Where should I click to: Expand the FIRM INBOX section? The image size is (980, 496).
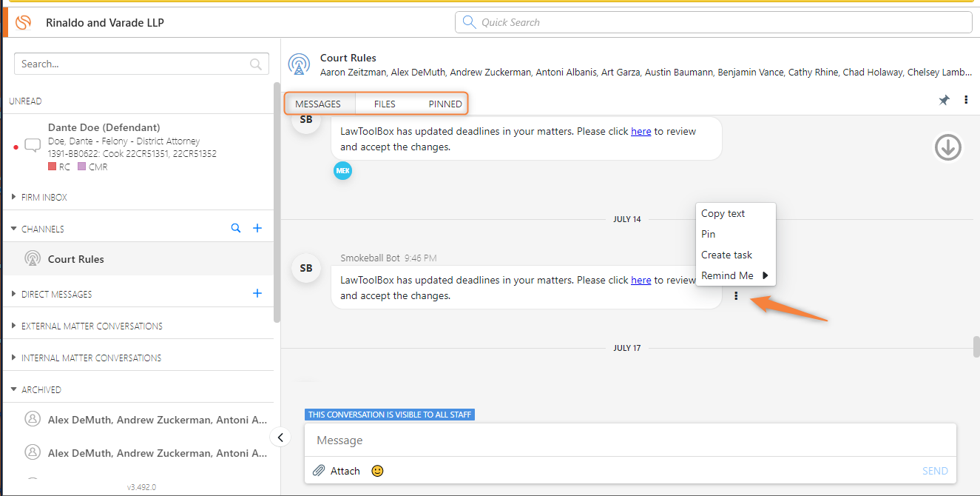(x=14, y=198)
